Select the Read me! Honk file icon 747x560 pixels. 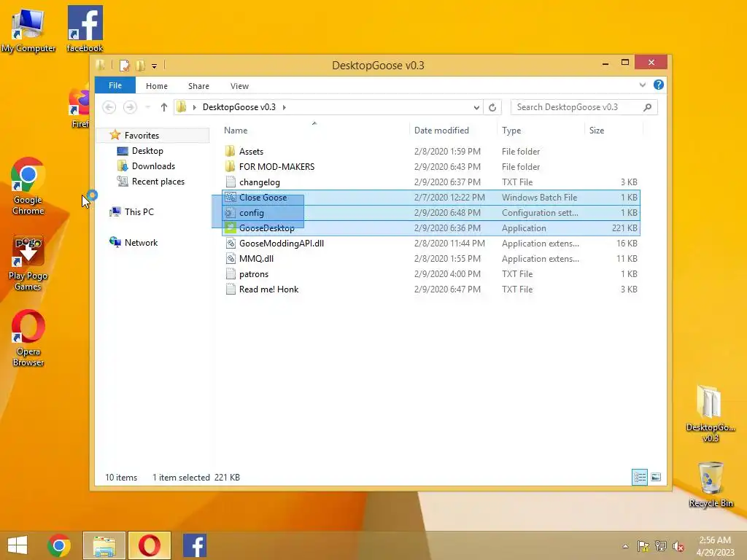(231, 289)
